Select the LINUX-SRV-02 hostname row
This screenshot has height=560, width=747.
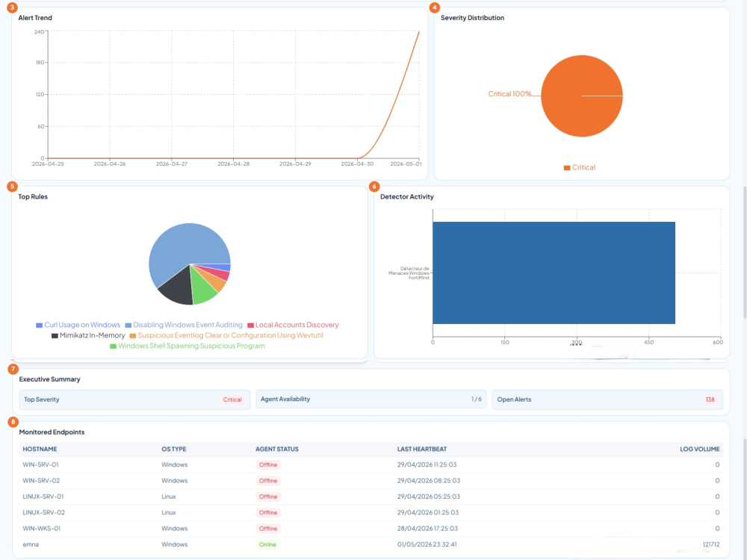pyautogui.click(x=371, y=513)
